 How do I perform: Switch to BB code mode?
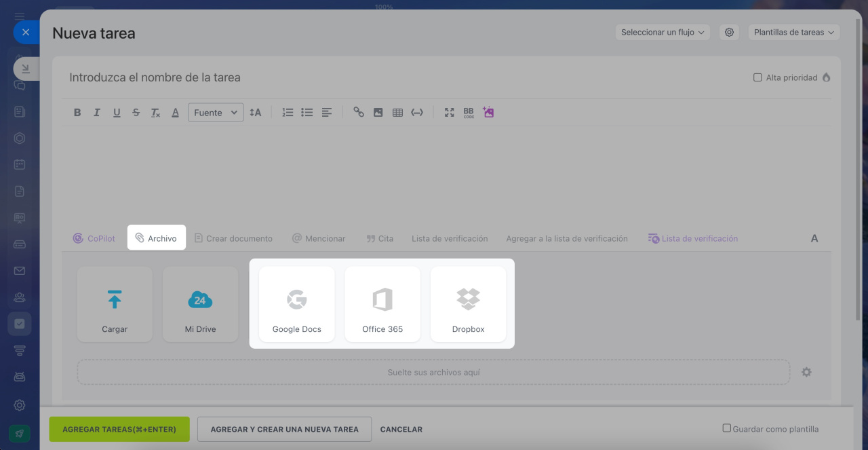coord(469,113)
